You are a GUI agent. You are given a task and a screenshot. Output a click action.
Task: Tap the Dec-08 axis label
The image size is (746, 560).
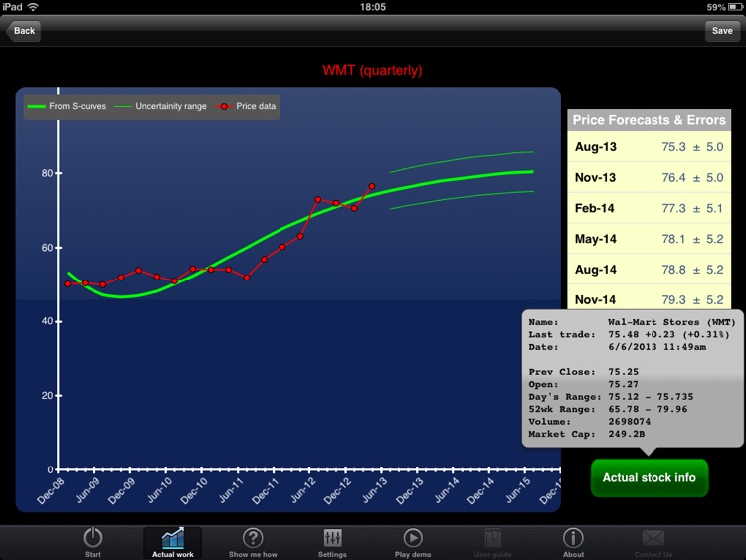(51, 491)
